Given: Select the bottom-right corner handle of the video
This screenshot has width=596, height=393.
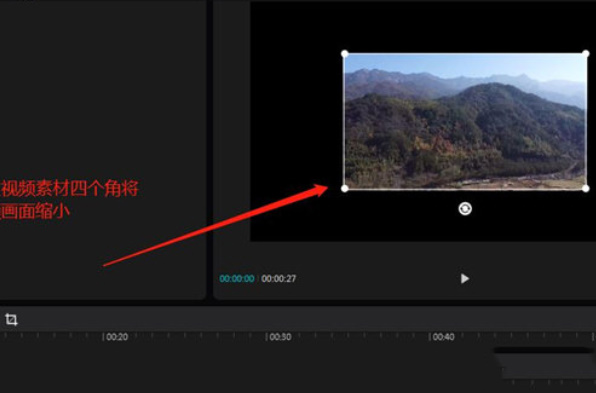Looking at the screenshot, I should coord(586,188).
